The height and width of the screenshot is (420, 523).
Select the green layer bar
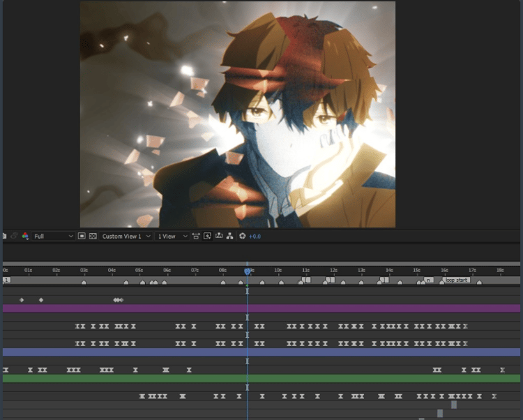coord(261,378)
